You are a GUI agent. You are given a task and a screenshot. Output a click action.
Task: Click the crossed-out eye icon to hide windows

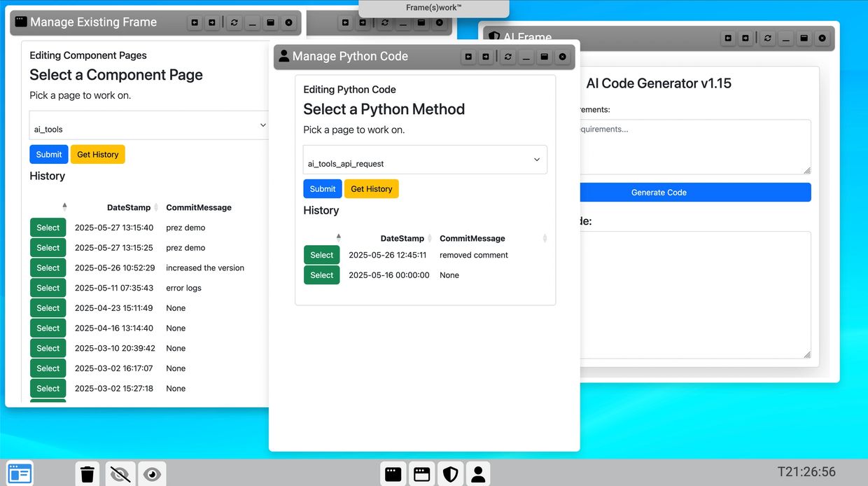point(120,474)
